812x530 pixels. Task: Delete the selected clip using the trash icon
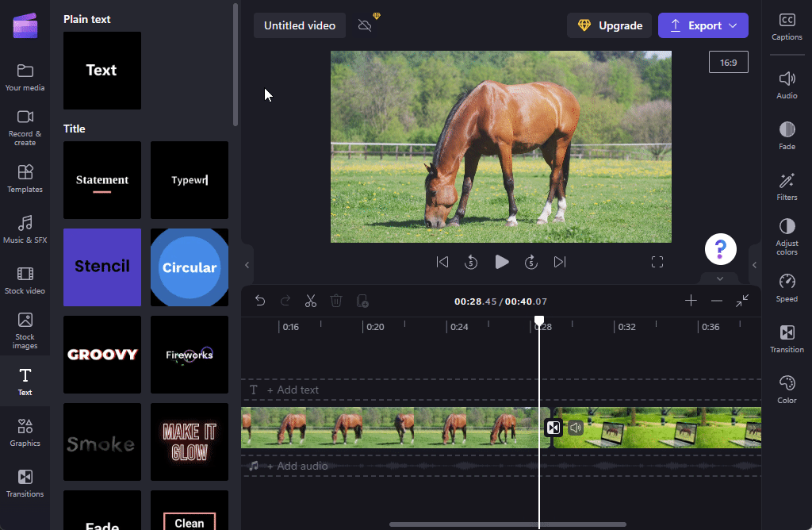pos(336,301)
